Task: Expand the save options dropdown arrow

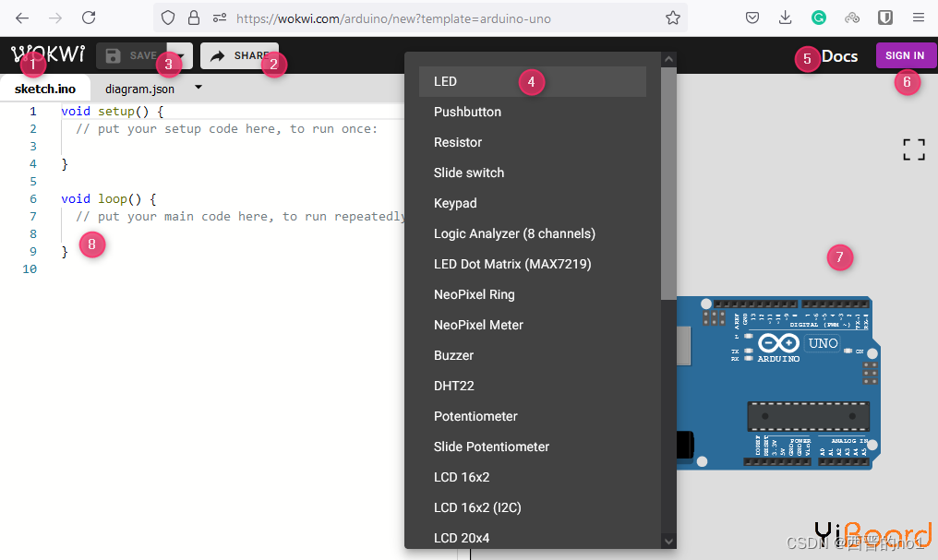Action: point(180,55)
